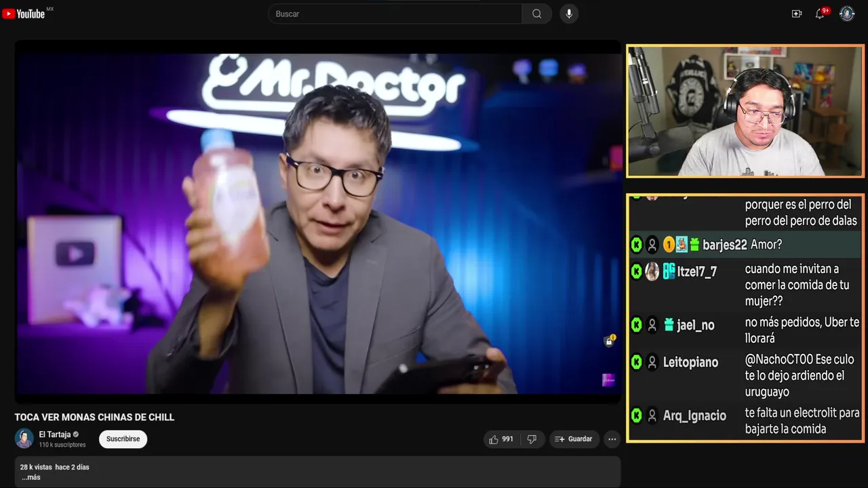868x488 pixels.
Task: Click the Itzel7_7 chat username
Action: click(x=696, y=271)
